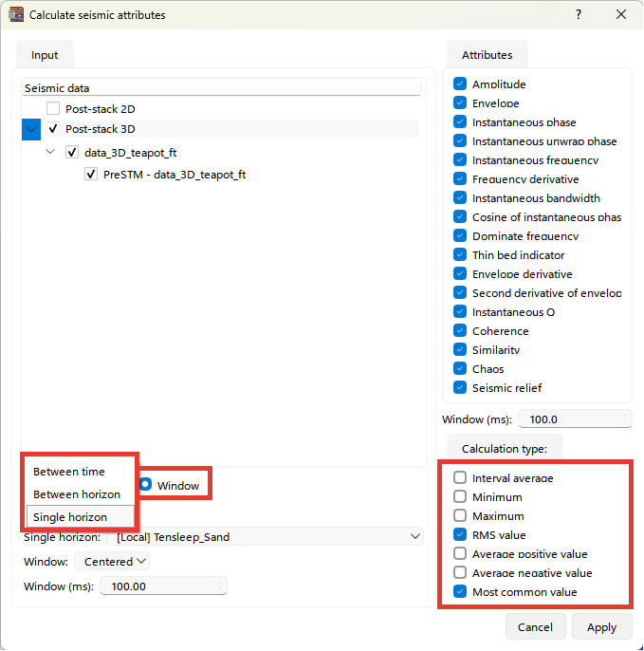Check the Post-stack 2D checkbox
This screenshot has height=651, width=644.
(x=53, y=109)
